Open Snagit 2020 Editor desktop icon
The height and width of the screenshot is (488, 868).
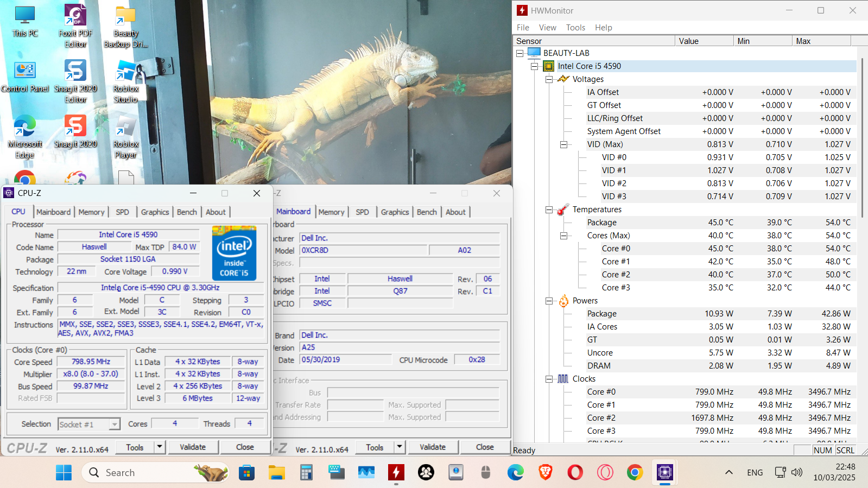click(x=75, y=81)
